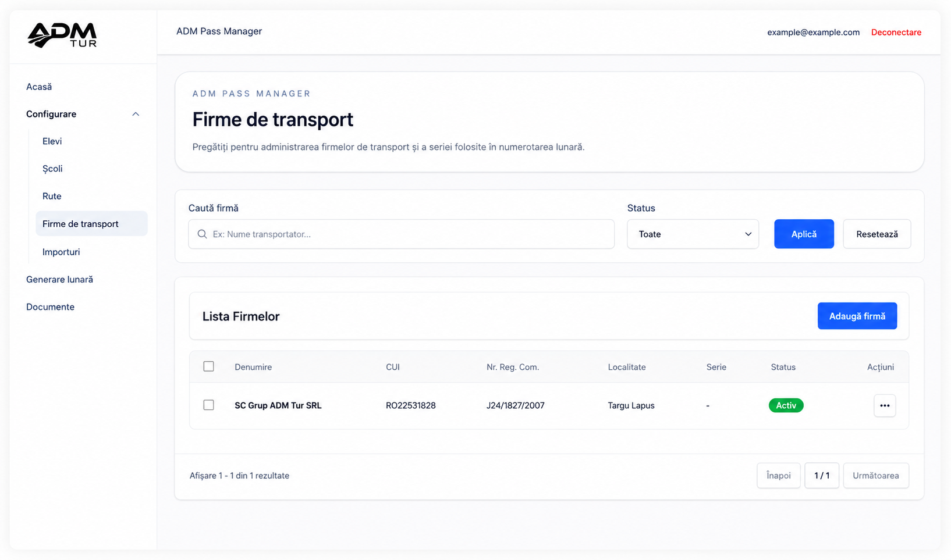
Task: Click the search magnifier icon
Action: [x=202, y=234]
